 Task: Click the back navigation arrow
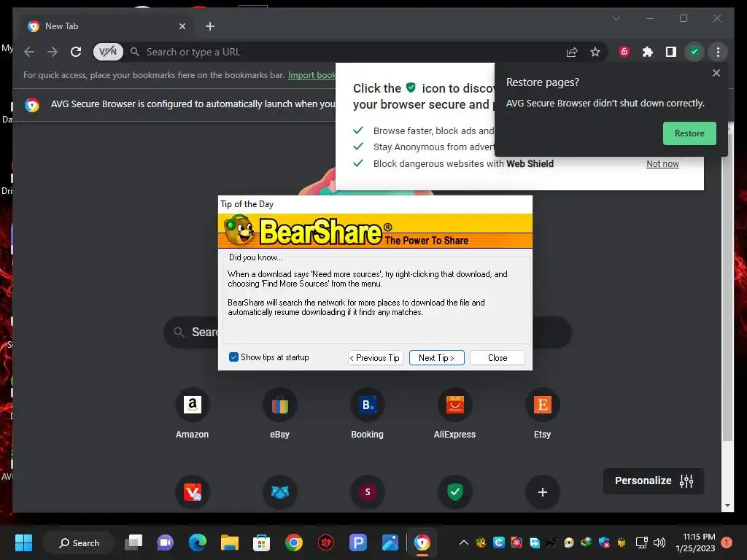[x=29, y=52]
